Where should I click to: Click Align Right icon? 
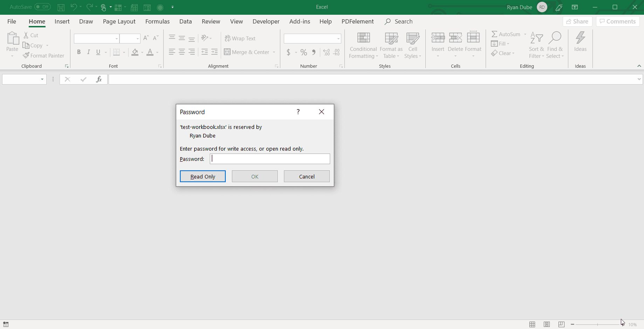pos(192,52)
